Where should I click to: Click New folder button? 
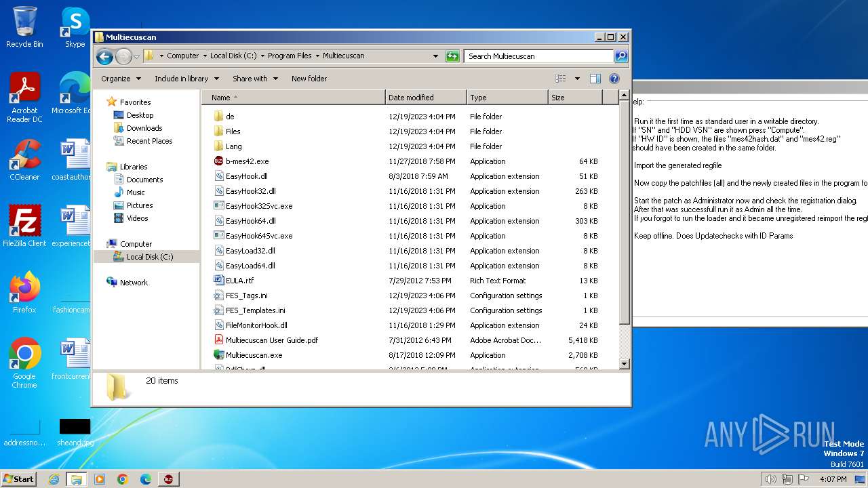309,79
